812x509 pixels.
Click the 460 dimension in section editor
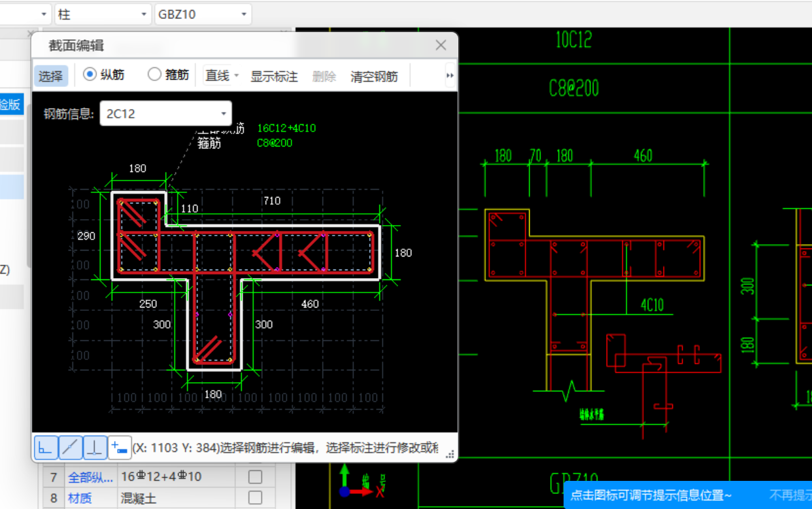[x=310, y=304]
